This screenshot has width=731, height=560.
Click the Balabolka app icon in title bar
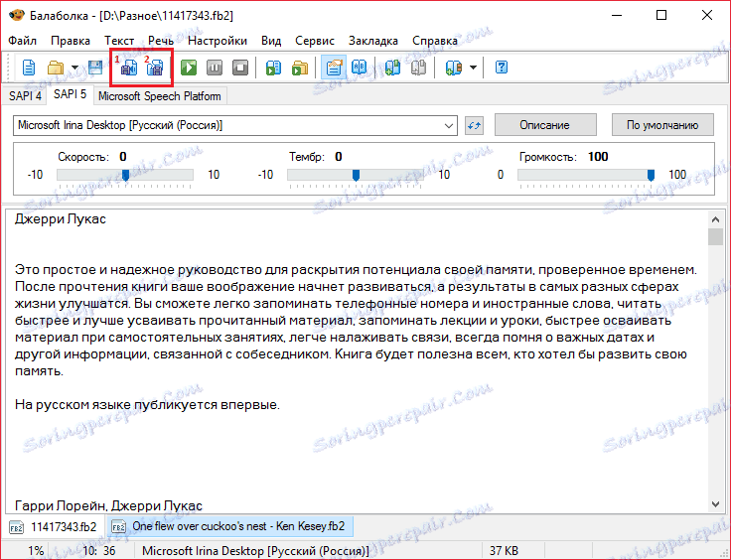[x=16, y=15]
